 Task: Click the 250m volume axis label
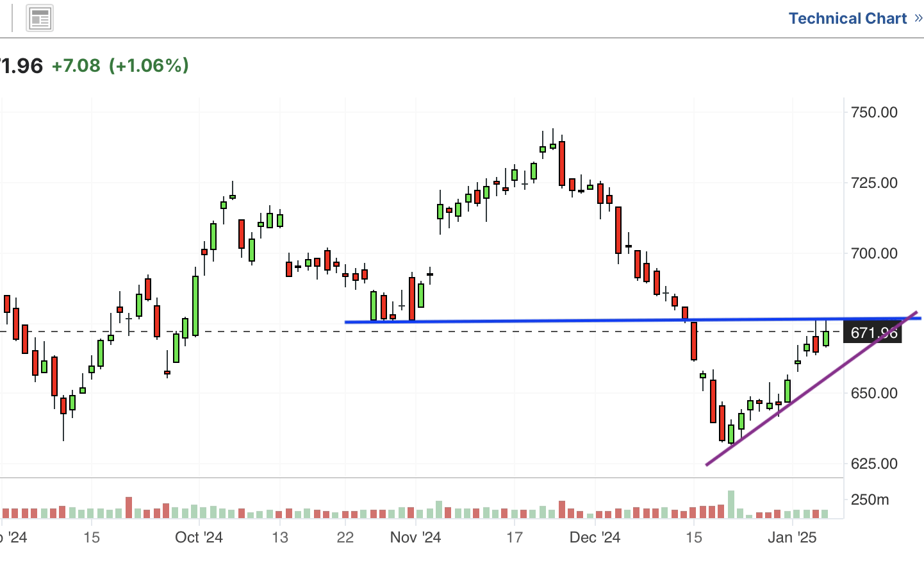pyautogui.click(x=870, y=500)
